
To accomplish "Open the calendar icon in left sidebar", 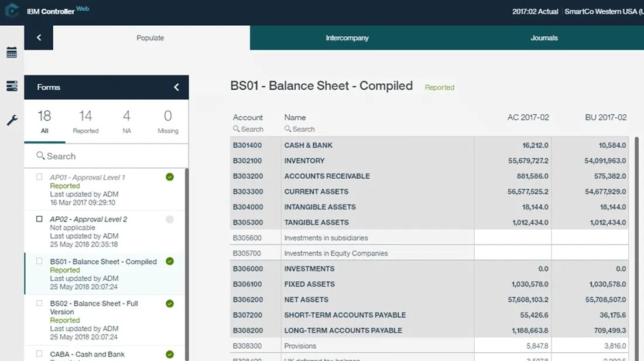I will click(12, 52).
